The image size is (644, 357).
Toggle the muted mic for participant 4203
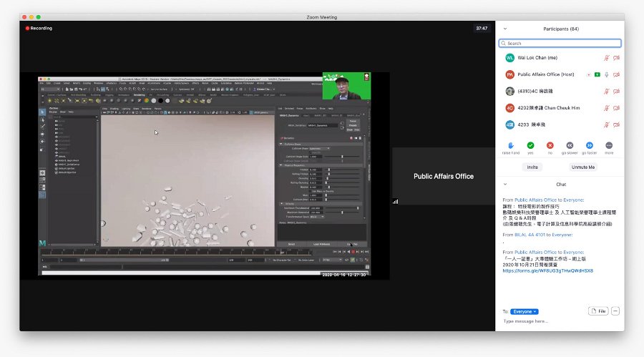pos(606,125)
